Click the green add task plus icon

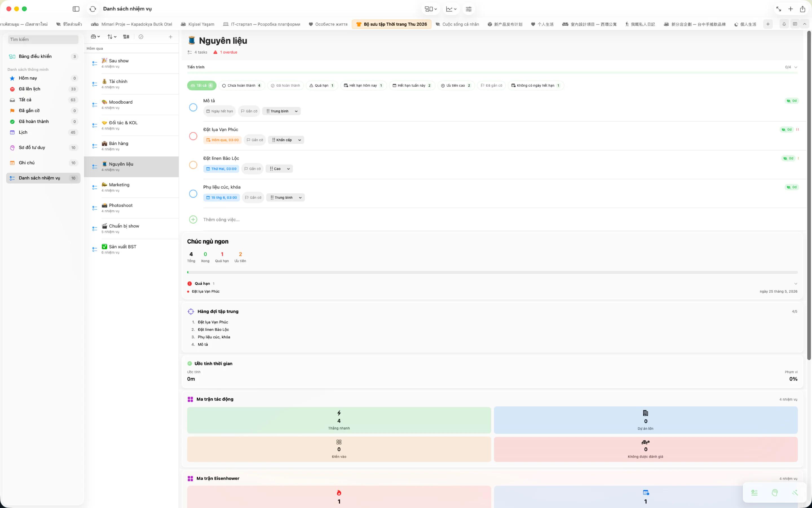pos(193,219)
